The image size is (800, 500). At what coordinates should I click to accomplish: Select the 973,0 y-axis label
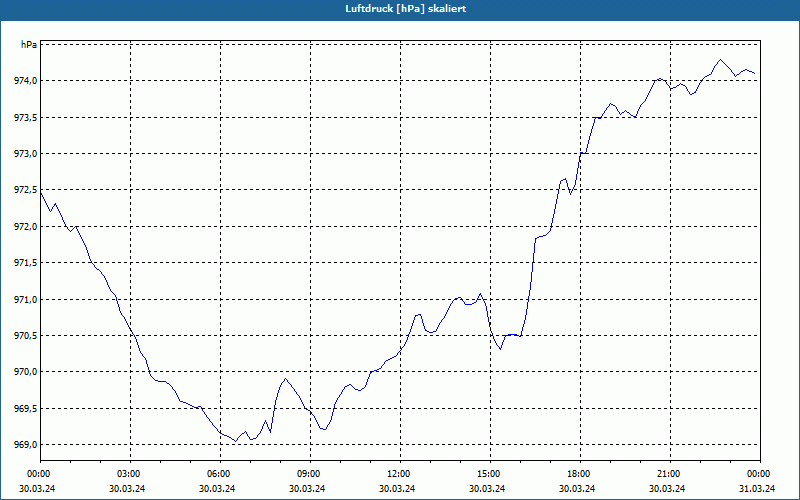pyautogui.click(x=24, y=154)
